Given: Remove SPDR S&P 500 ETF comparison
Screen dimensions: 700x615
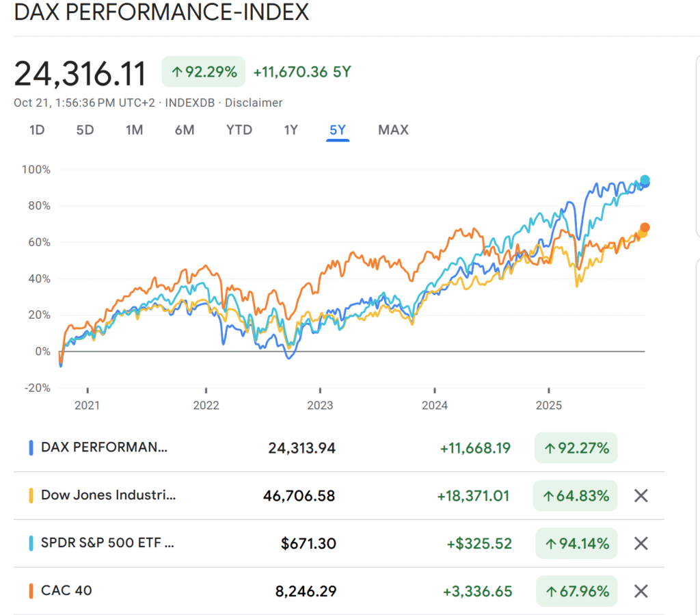Looking at the screenshot, I should point(641,544).
